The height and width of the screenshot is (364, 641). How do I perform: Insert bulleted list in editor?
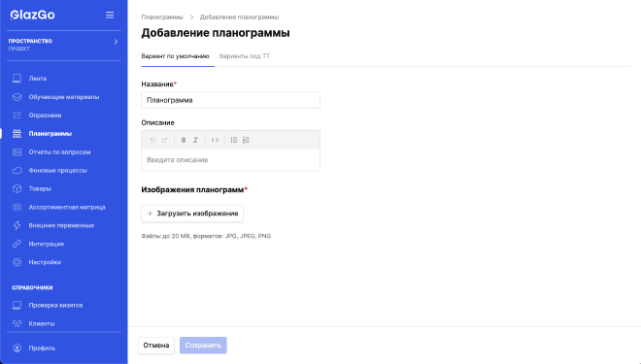(x=234, y=140)
